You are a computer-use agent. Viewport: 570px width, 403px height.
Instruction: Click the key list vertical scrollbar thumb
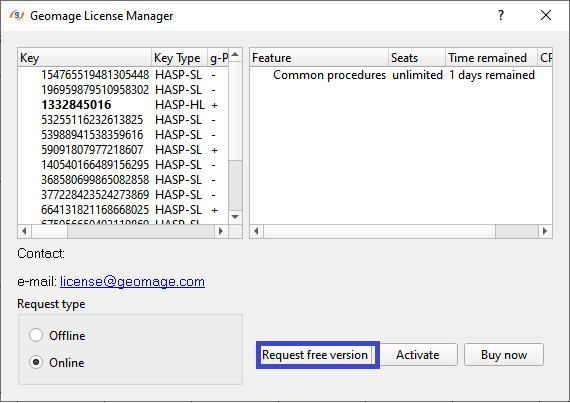235,185
